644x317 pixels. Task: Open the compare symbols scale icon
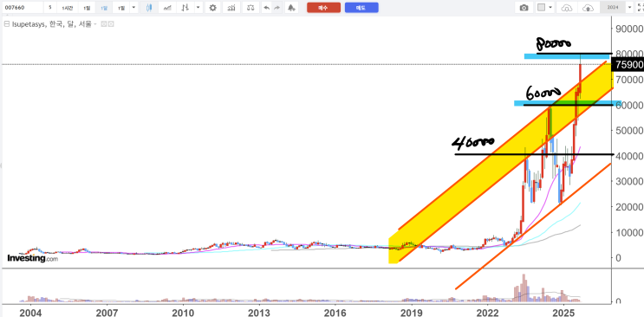click(x=250, y=8)
